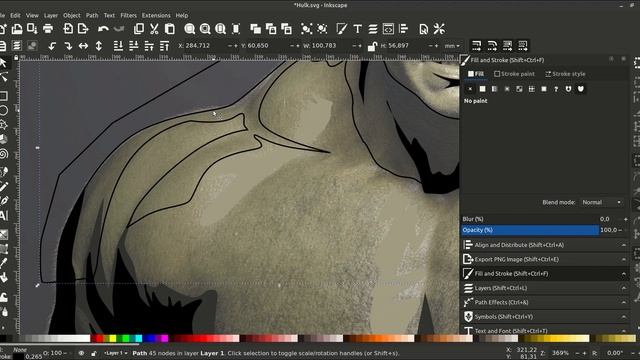Select the Pencil freehand tool
This screenshot has width=640, height=360.
[4, 187]
